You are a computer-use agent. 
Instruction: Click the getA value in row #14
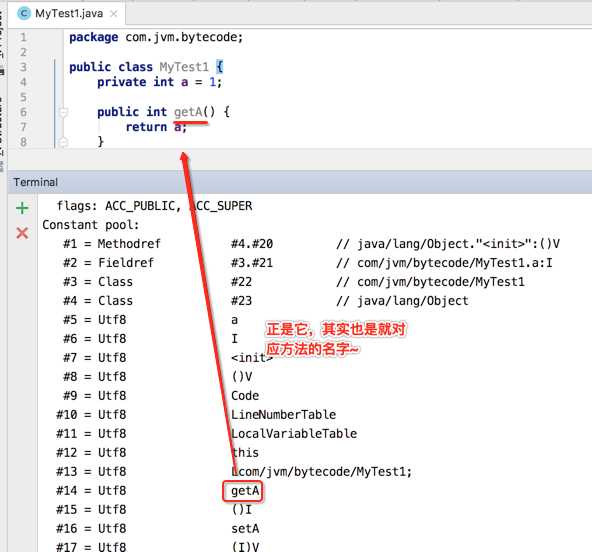pyautogui.click(x=245, y=491)
